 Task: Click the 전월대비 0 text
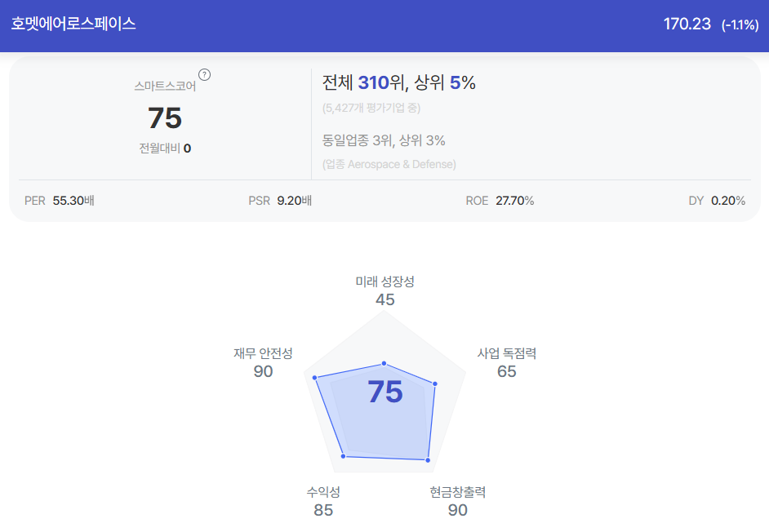pyautogui.click(x=165, y=148)
